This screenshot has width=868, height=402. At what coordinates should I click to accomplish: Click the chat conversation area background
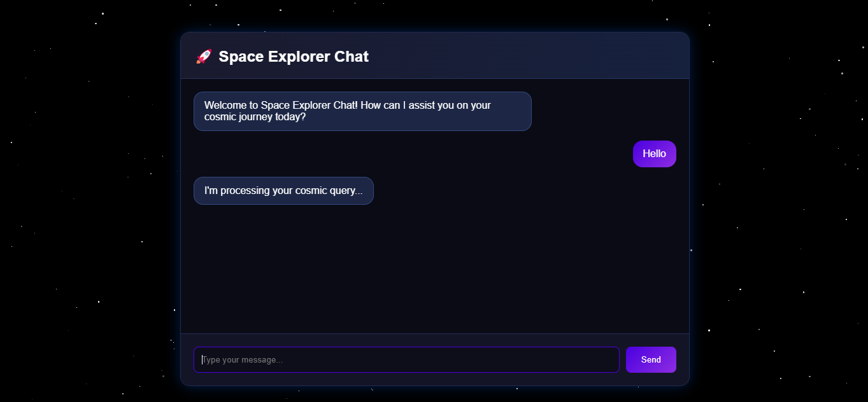[x=435, y=267]
